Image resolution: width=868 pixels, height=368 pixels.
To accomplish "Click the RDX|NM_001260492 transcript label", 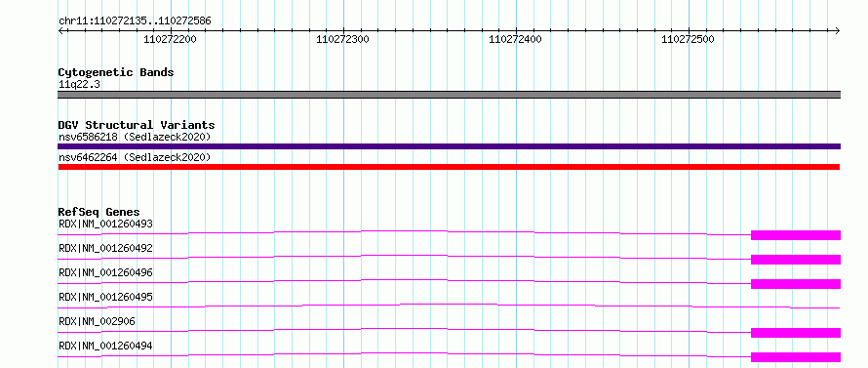I will click(x=105, y=248).
